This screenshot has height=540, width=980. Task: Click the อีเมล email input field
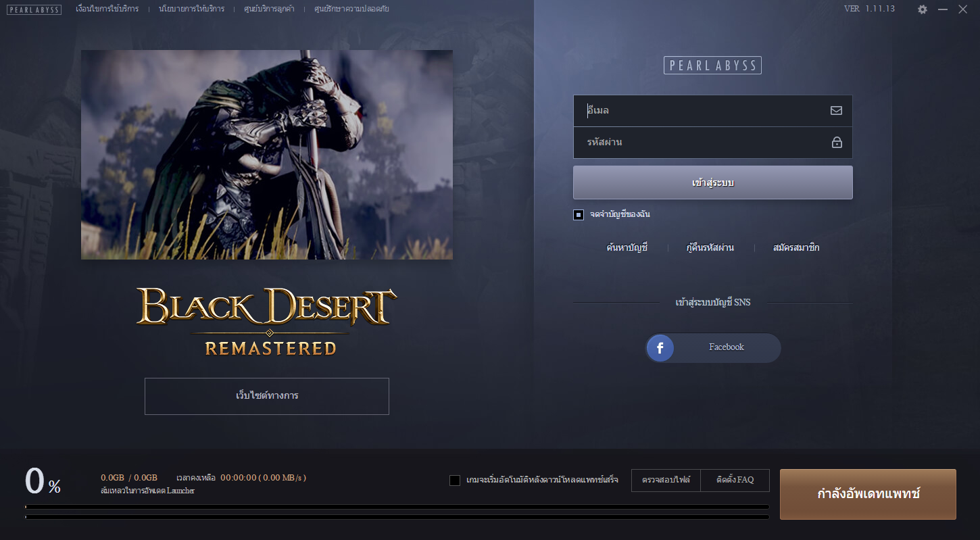tap(703, 111)
